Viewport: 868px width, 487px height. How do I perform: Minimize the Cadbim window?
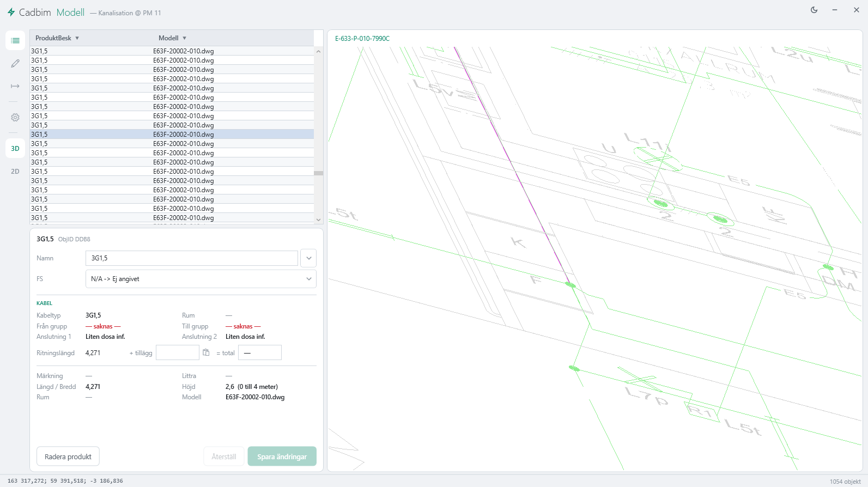point(834,10)
